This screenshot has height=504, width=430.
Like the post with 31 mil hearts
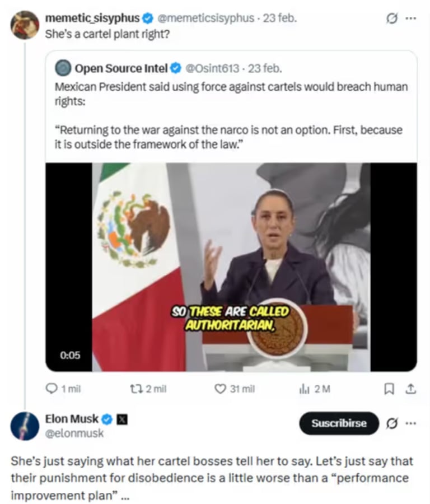click(221, 389)
